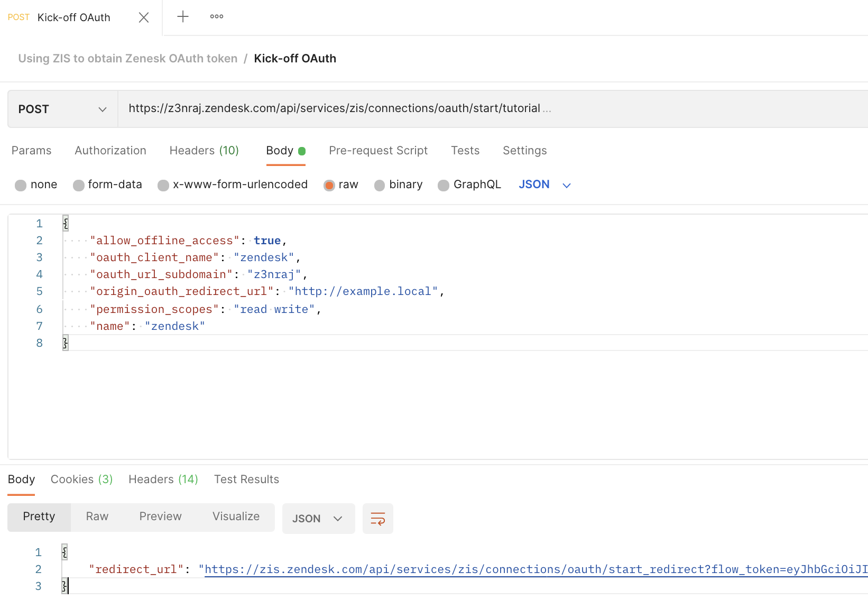Select the request Body tab
Screen dimensions: 868x609
[286, 151]
